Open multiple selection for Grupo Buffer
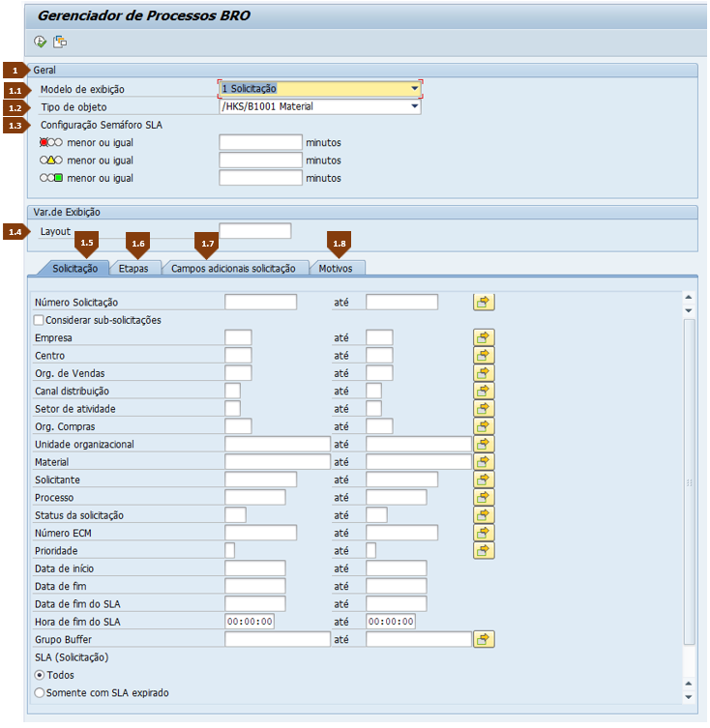The image size is (710, 728). [484, 639]
